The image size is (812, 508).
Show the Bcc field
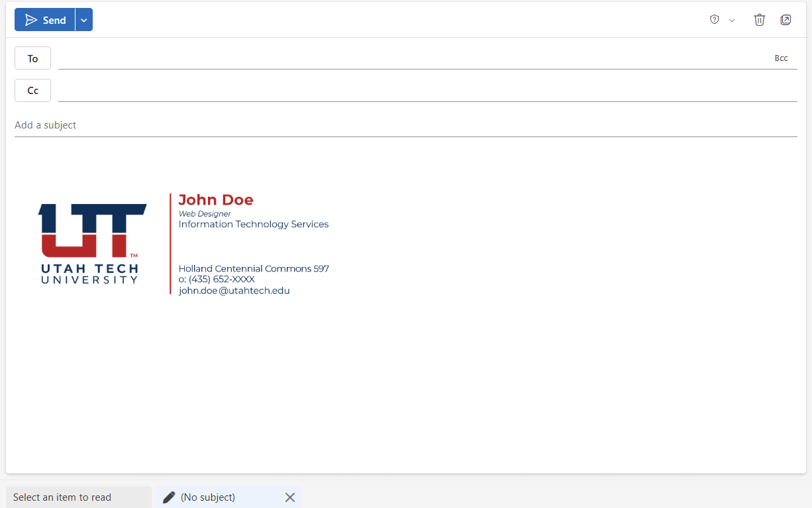tap(782, 58)
